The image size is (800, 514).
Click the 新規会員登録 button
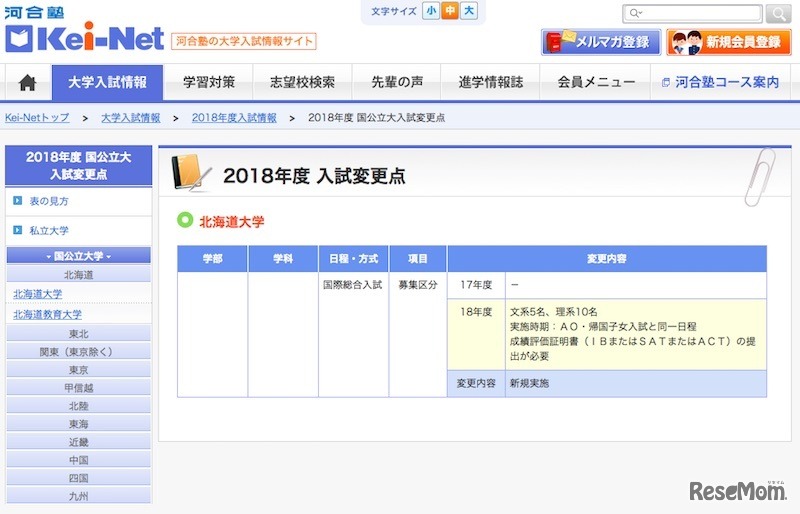coord(729,42)
